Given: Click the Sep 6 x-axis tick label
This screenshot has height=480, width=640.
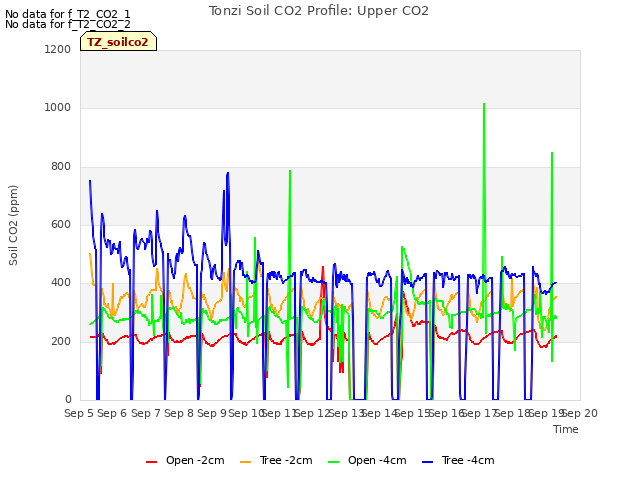Looking at the screenshot, I should [x=112, y=413].
